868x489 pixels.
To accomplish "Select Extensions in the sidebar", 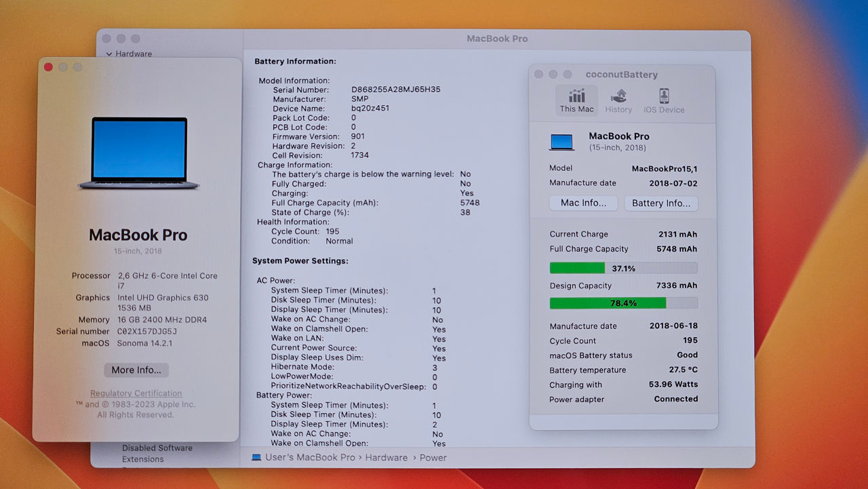I will [143, 459].
